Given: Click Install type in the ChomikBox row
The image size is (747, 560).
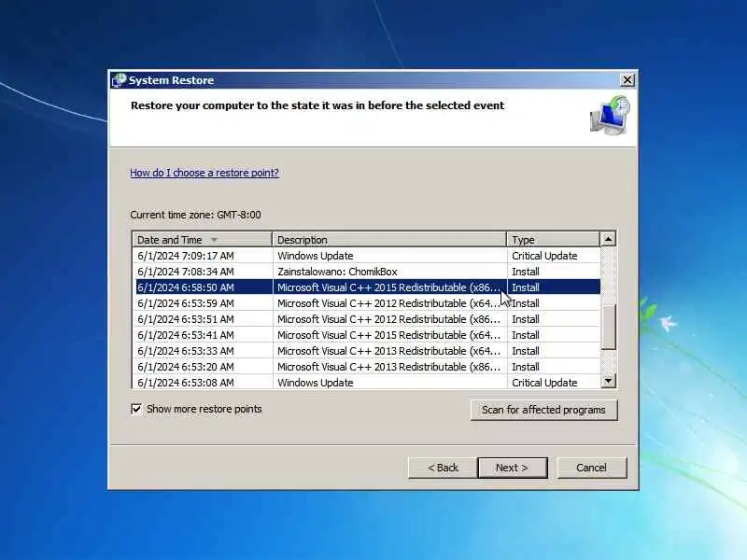Looking at the screenshot, I should pyautogui.click(x=526, y=272).
